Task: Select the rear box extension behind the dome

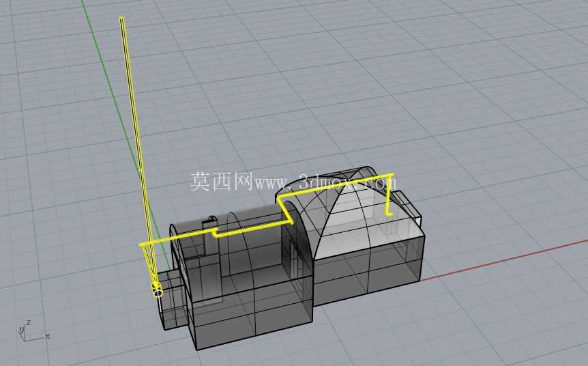Action: click(407, 208)
